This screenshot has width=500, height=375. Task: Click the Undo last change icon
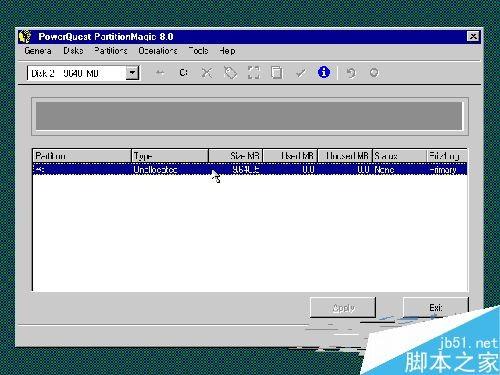tap(351, 73)
